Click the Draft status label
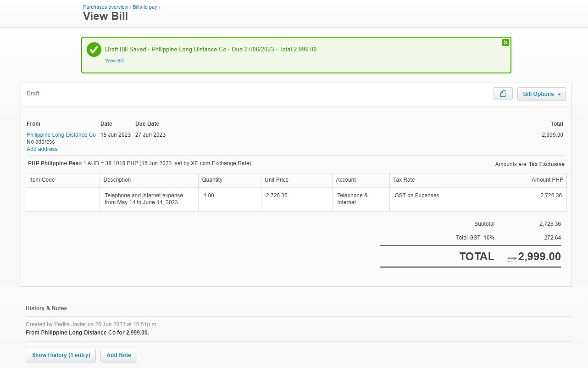 33,94
